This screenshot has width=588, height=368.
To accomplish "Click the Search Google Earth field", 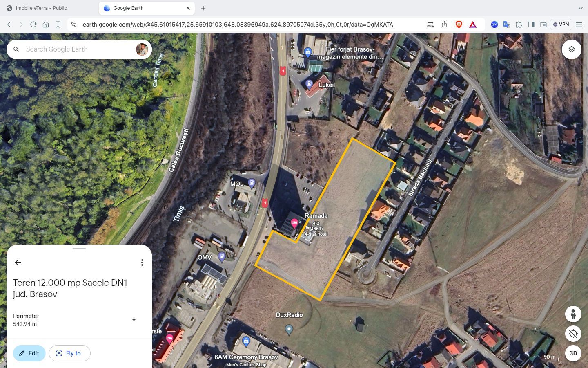I will (78, 49).
